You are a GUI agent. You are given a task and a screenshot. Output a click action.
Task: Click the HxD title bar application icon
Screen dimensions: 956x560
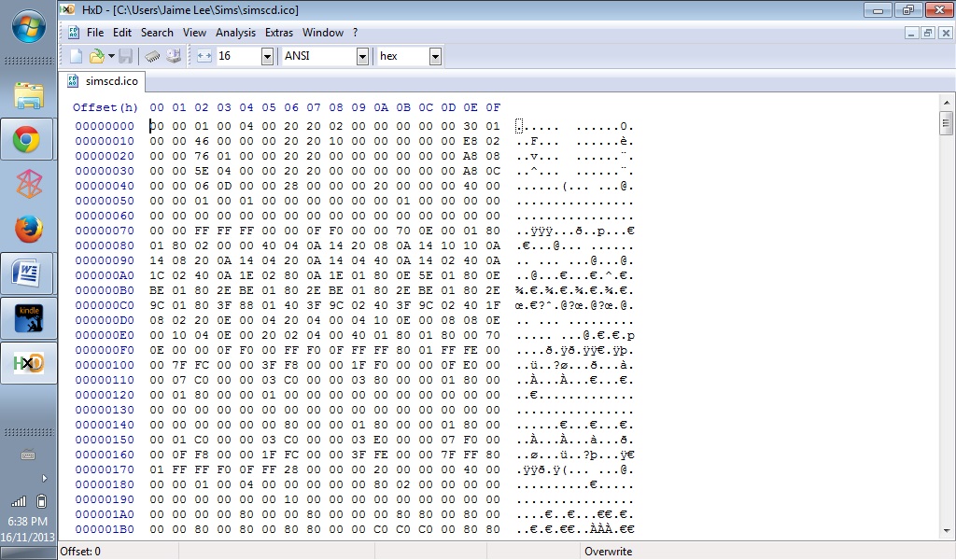(67, 9)
